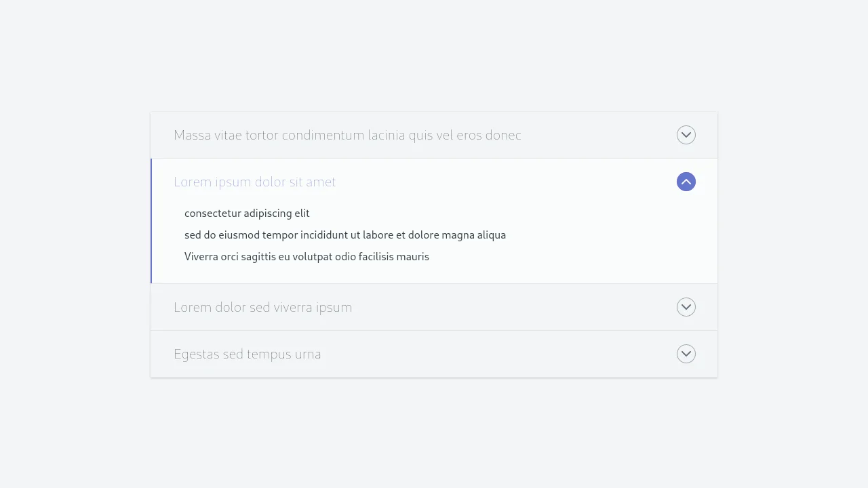
Task: Click the word "viverra" in the third header
Action: [297, 307]
